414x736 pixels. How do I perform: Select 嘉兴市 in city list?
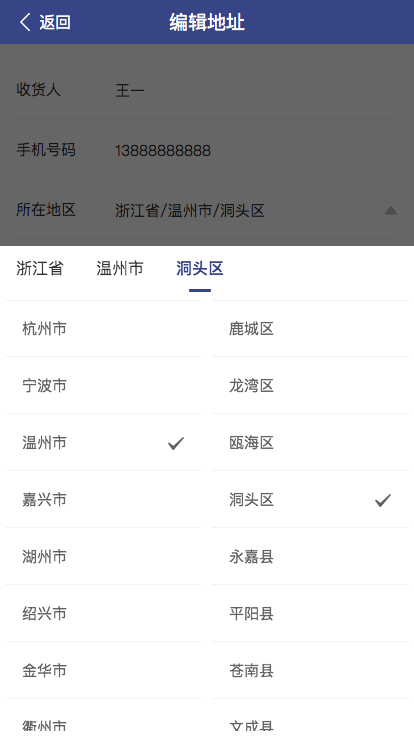tap(103, 499)
